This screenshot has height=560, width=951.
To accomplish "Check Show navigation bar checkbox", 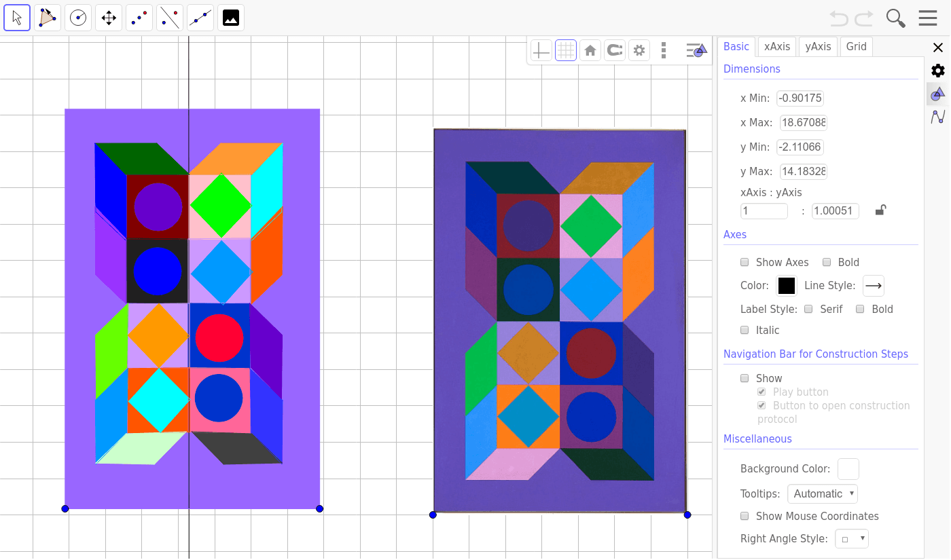I will click(744, 378).
